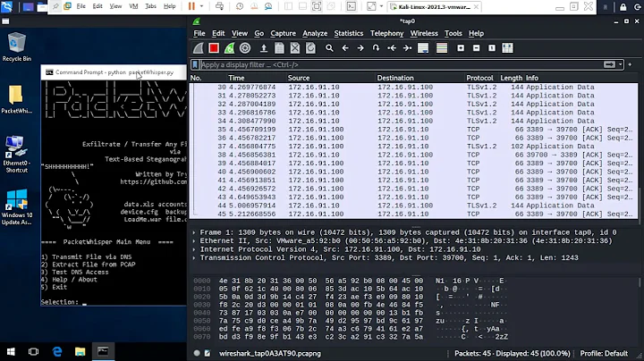
Task: Sort packets by the Destination column header
Action: 395,78
